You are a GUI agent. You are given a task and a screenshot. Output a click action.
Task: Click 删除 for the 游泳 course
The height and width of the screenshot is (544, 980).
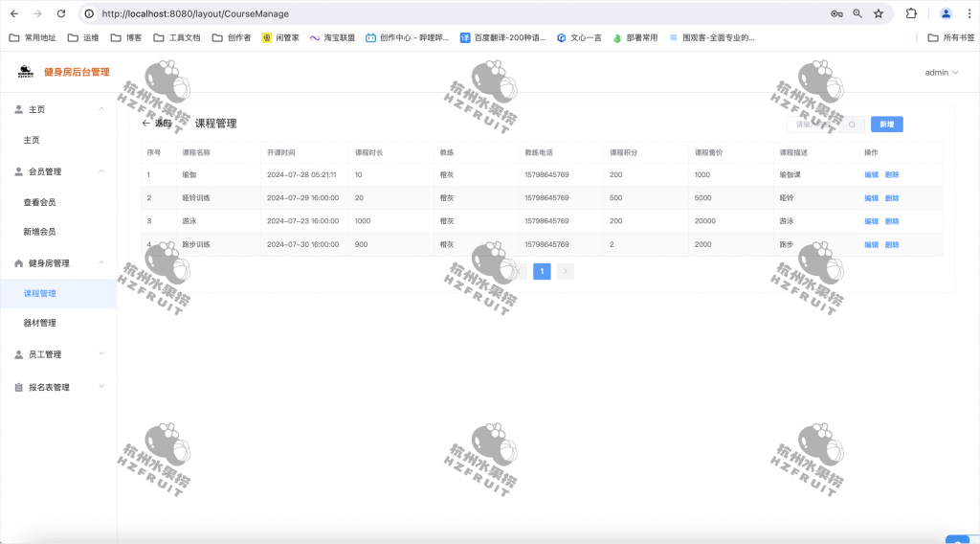[892, 221]
